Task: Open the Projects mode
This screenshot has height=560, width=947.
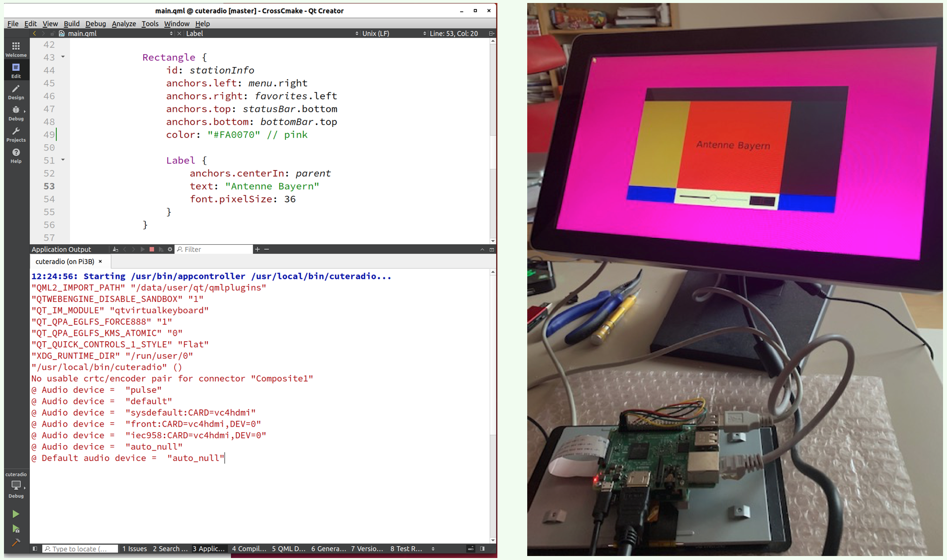Action: click(16, 135)
